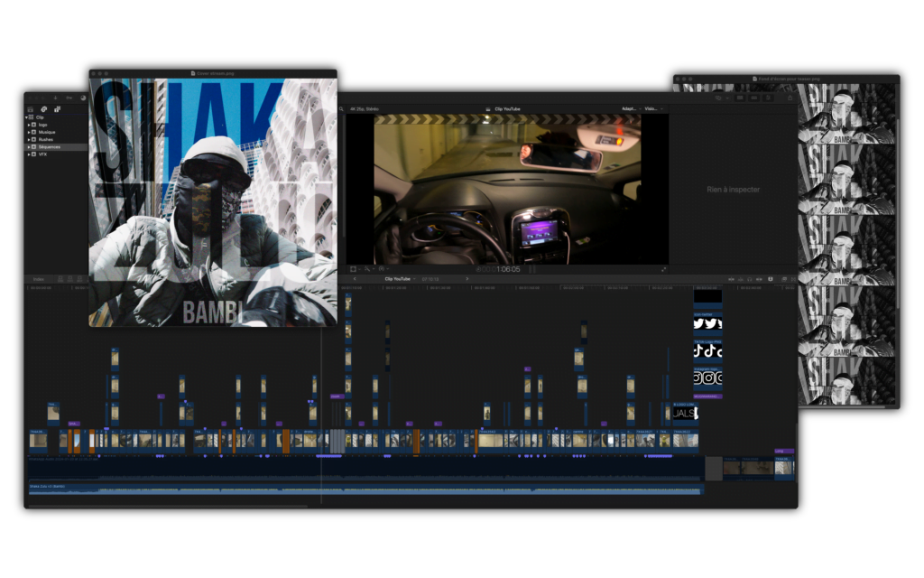The image size is (924, 578).
Task: Open the Titles and Generators sidebar
Action: 57,109
